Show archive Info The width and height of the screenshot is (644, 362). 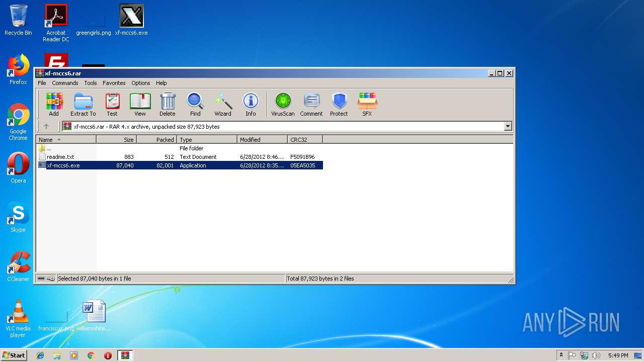click(x=251, y=105)
